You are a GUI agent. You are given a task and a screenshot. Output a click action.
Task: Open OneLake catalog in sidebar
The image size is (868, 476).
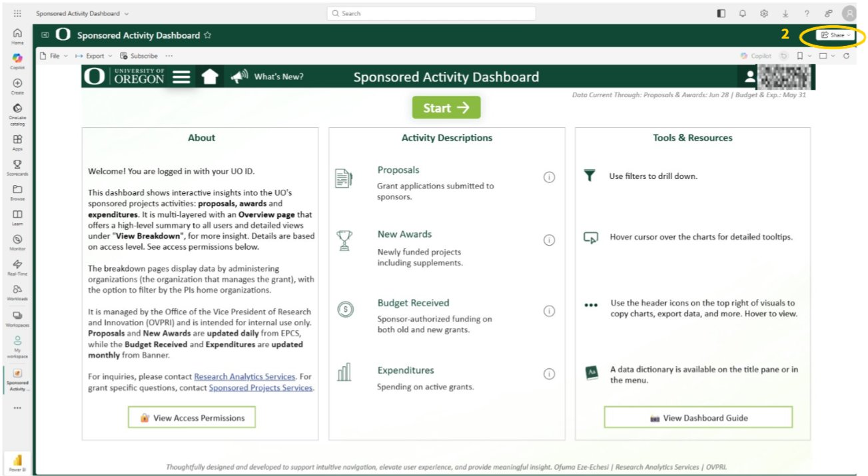coord(17,114)
